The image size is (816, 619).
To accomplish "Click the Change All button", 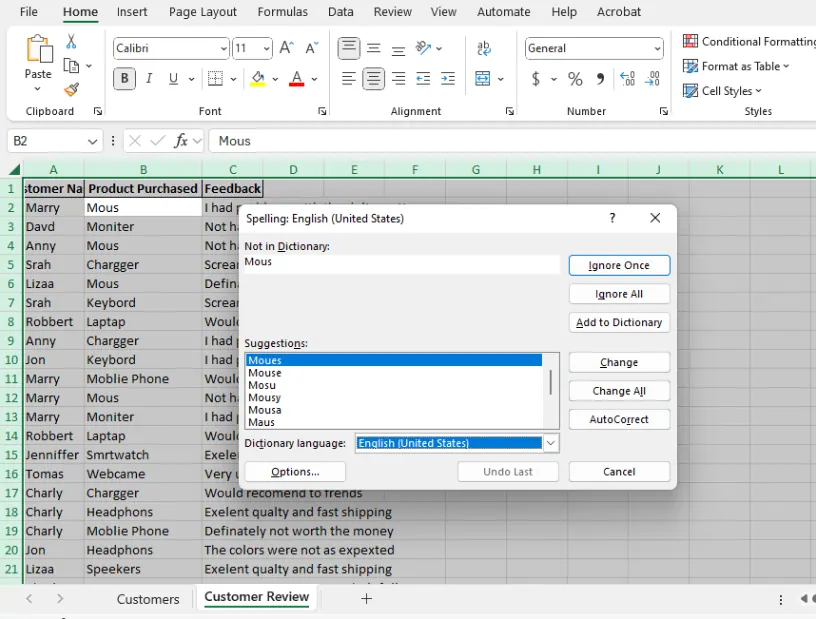I will click(619, 391).
